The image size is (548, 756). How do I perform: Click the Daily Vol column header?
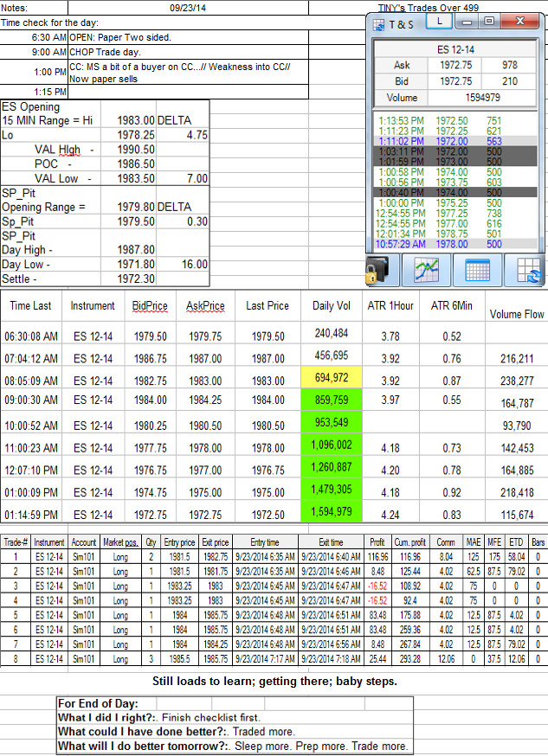331,305
